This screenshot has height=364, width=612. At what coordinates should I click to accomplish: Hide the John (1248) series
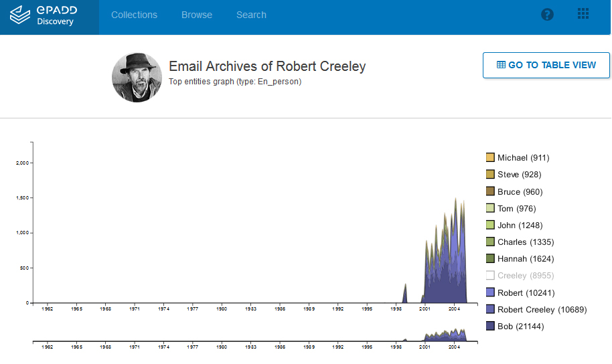click(x=490, y=225)
